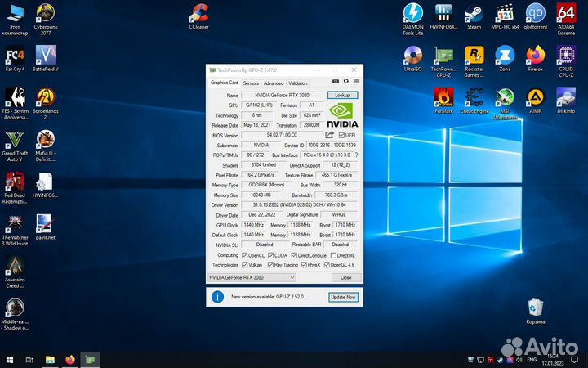Switch to the Graphics Card tab

pyautogui.click(x=225, y=83)
